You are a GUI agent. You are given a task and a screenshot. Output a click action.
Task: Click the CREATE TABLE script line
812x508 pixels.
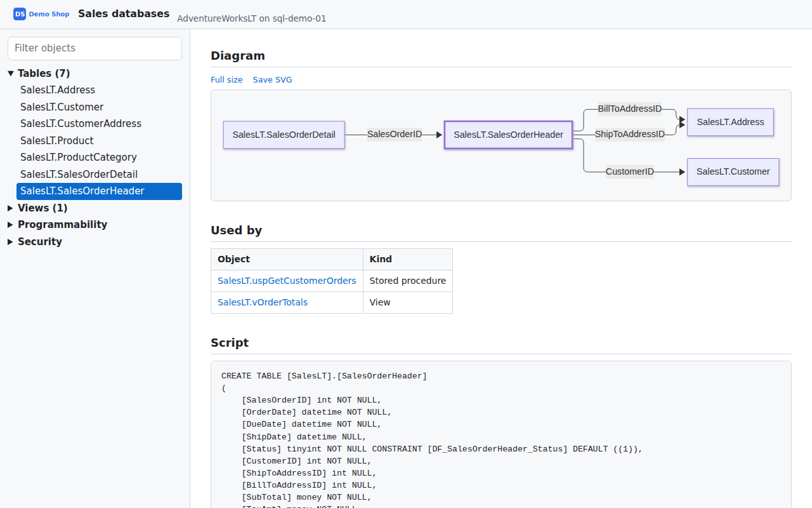pos(324,376)
